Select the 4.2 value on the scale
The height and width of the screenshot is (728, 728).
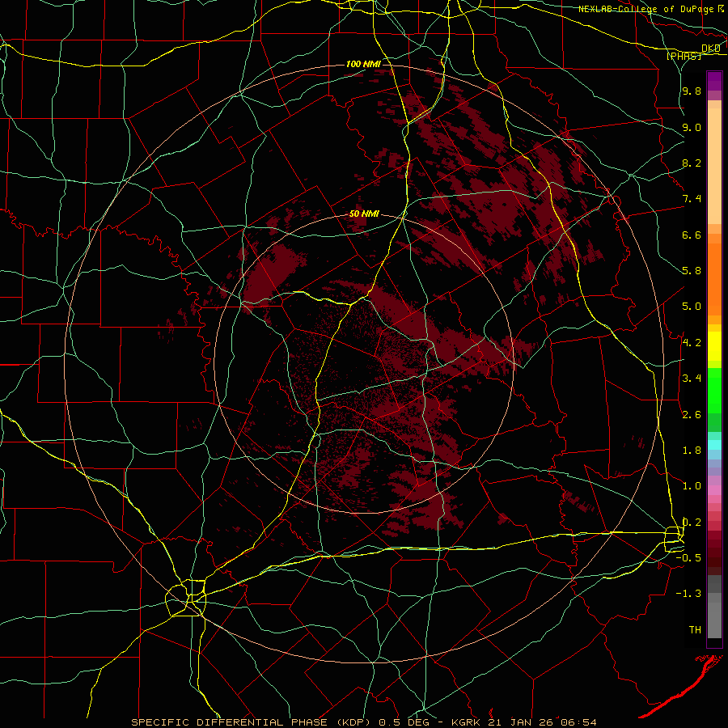pyautogui.click(x=692, y=343)
